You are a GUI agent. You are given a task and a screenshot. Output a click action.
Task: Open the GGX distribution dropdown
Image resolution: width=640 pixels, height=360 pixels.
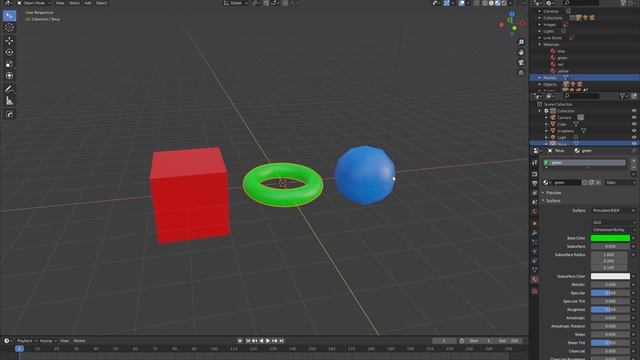tap(614, 222)
